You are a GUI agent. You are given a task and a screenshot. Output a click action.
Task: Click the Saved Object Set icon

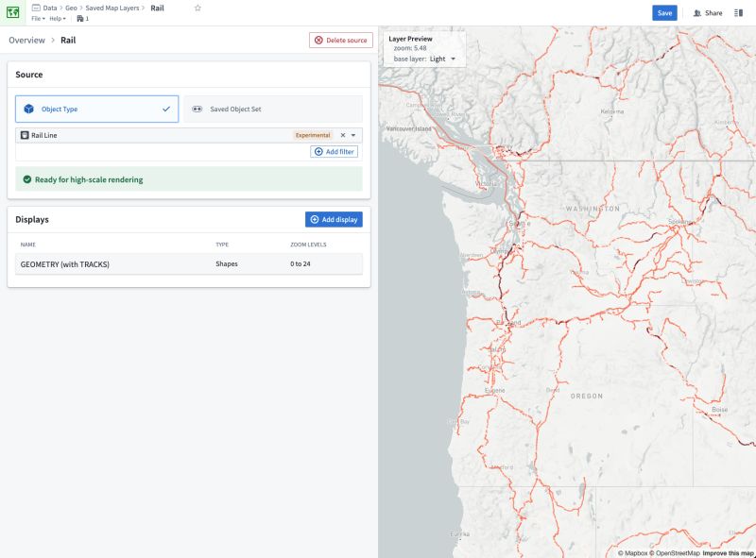198,109
